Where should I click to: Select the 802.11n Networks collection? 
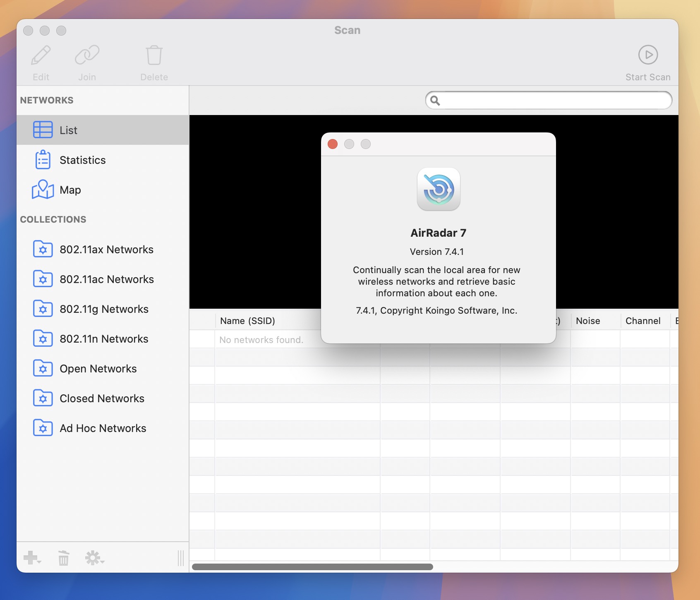(x=103, y=339)
